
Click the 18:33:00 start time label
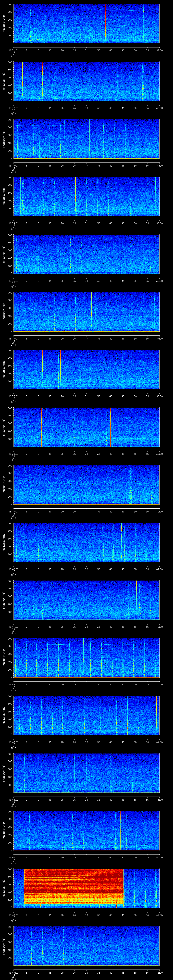pyautogui.click(x=13, y=166)
